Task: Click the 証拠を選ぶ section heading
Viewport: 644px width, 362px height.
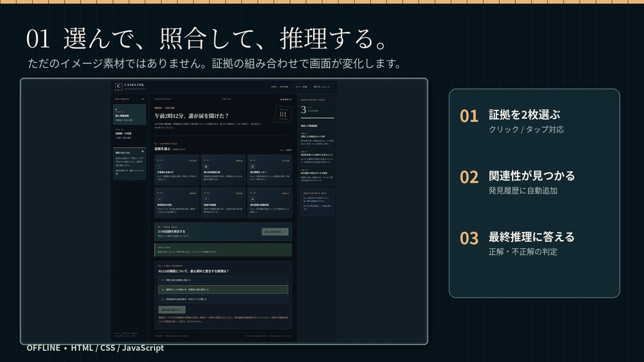Action: click(x=162, y=149)
